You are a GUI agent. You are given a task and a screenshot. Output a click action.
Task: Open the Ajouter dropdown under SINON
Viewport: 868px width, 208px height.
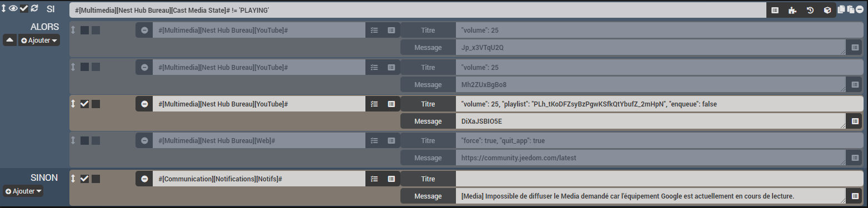pyautogui.click(x=24, y=191)
